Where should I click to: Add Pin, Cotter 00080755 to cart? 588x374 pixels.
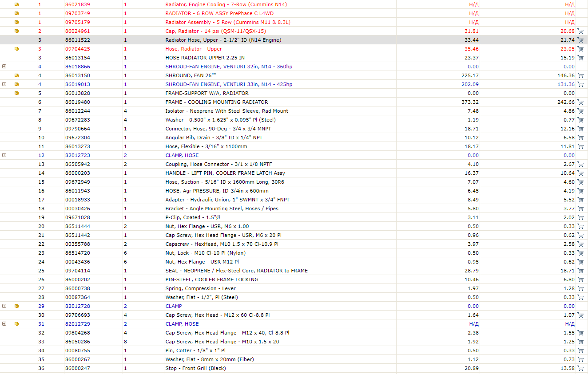click(580, 350)
